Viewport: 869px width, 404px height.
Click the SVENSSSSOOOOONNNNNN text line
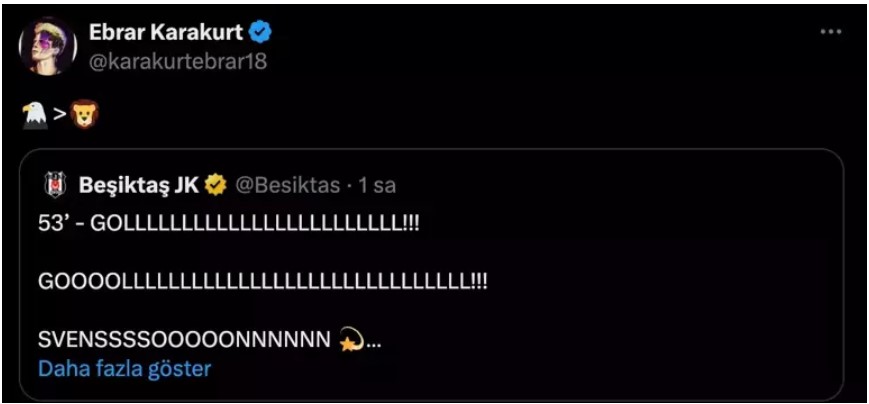pos(183,341)
